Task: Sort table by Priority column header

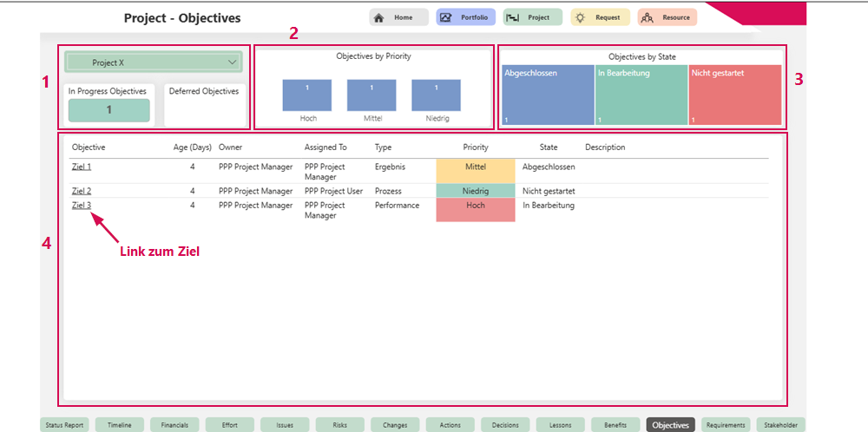Action: 476,147
